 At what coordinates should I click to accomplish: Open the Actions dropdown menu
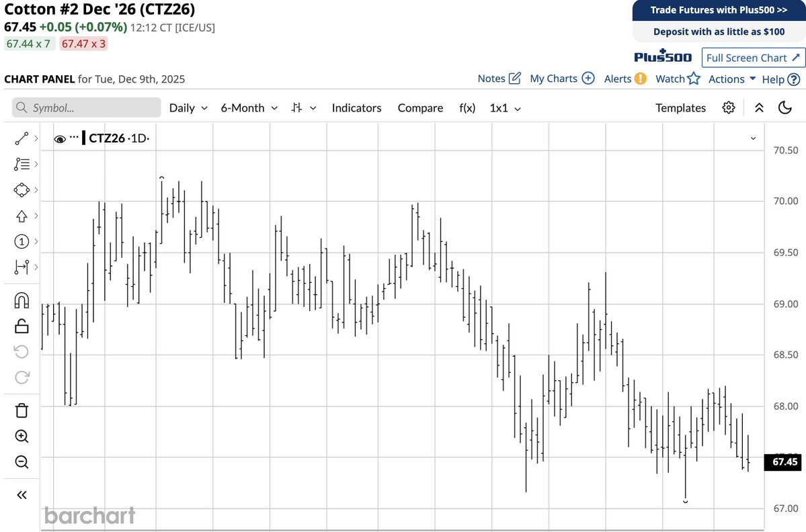click(x=732, y=79)
